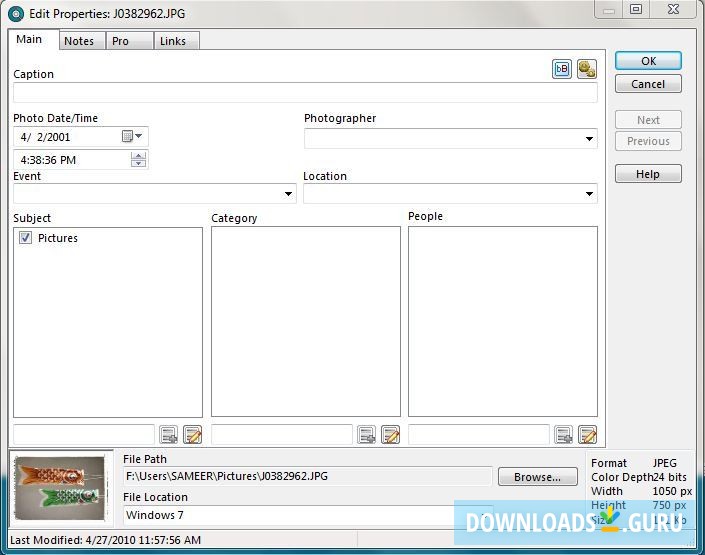Viewport: 705px width, 555px height.
Task: Click the new People entry text box
Action: click(479, 434)
